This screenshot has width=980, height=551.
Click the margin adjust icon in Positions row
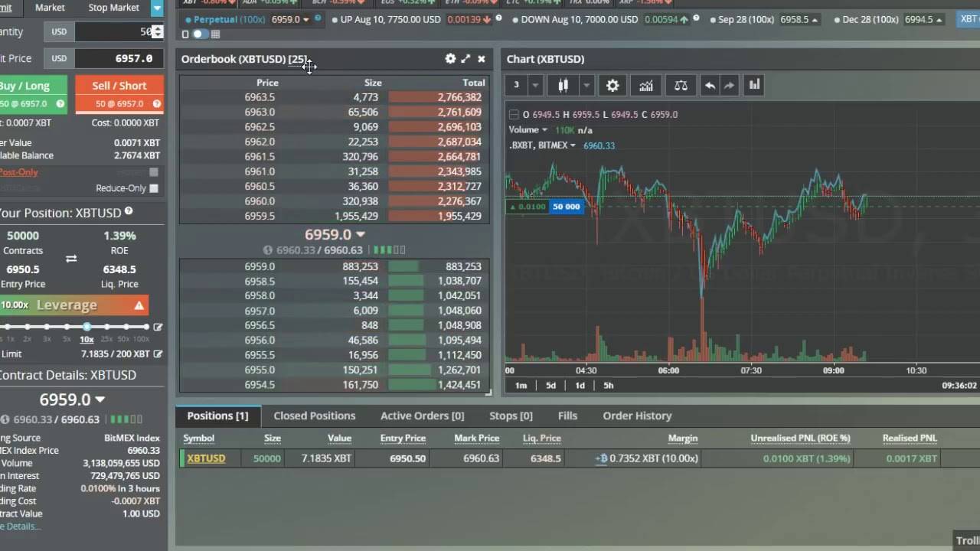click(x=601, y=458)
